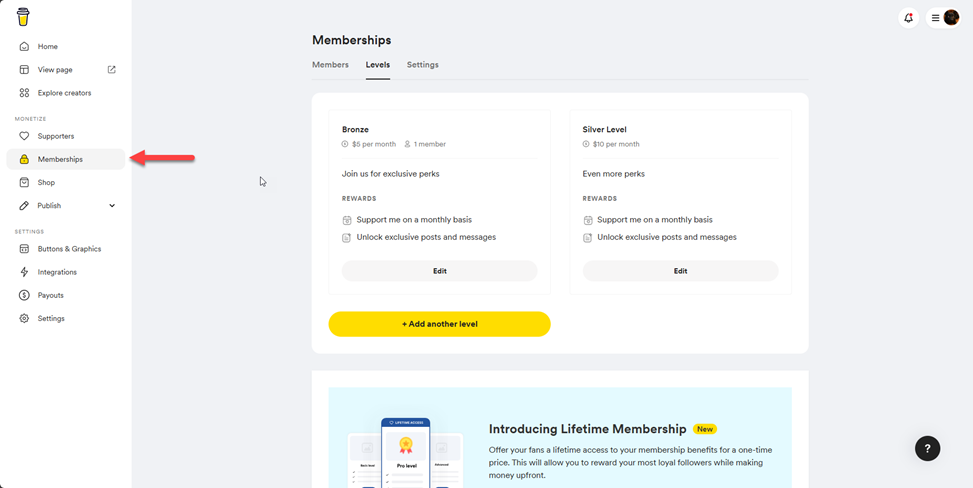Click the Payouts dollar icon
This screenshot has width=973, height=488.
pos(24,295)
